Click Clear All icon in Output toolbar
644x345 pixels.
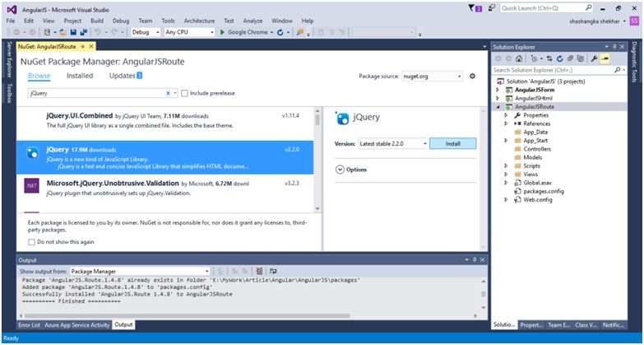point(259,271)
